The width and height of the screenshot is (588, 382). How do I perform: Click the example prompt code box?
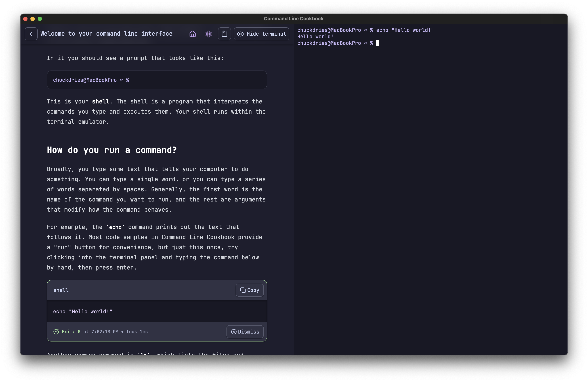(157, 80)
